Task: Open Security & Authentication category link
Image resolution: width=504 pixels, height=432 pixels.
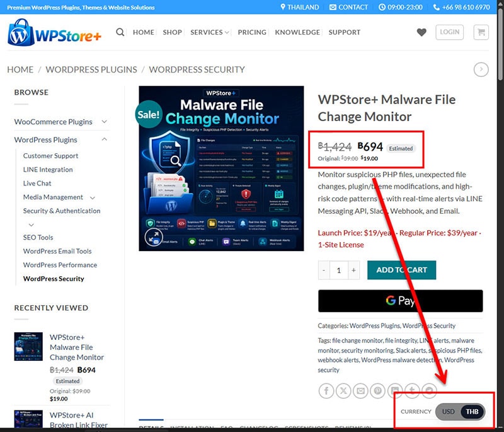Action: coord(62,211)
